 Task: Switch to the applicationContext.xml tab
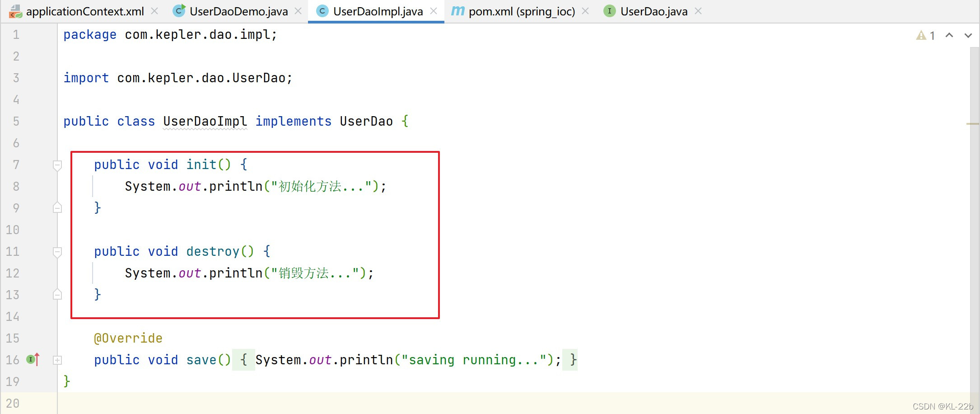[85, 11]
